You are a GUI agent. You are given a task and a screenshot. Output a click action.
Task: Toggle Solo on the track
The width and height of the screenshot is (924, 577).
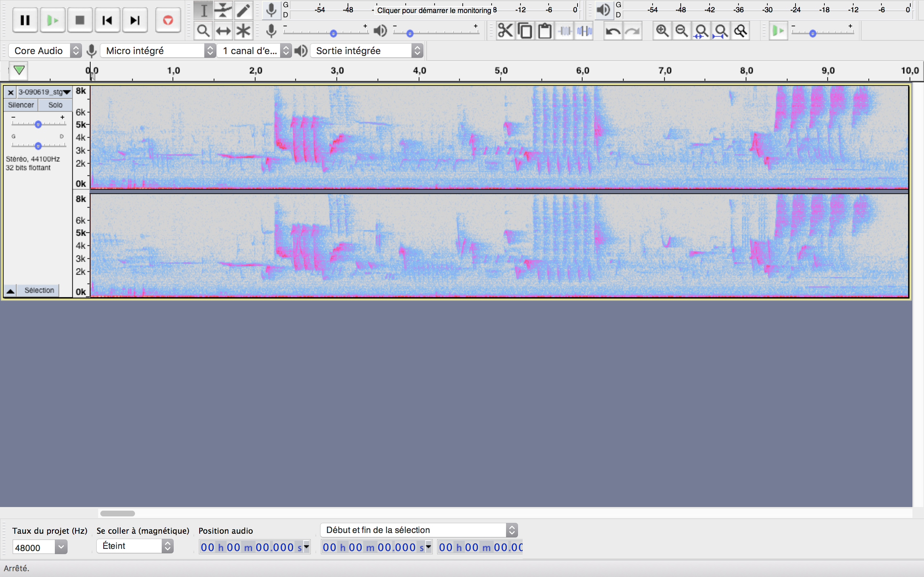[x=55, y=105]
